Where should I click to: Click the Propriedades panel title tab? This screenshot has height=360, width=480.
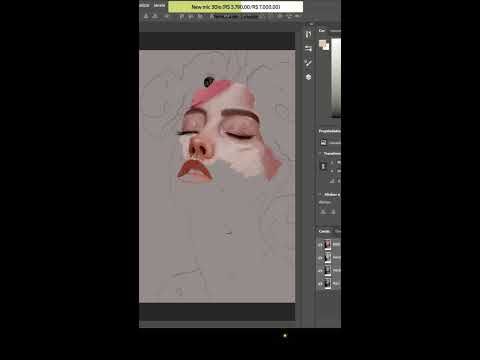pos(329,131)
